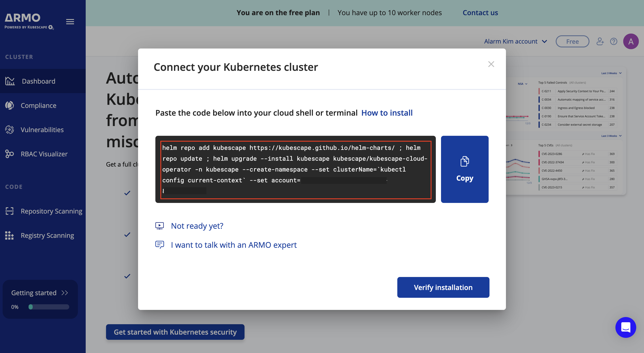
Task: Open the How to install link
Action: click(387, 113)
